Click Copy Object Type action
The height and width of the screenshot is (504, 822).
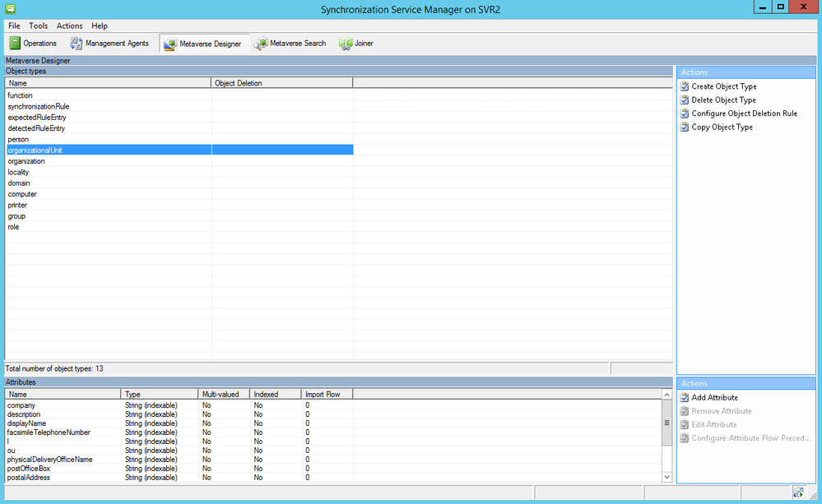tap(722, 127)
